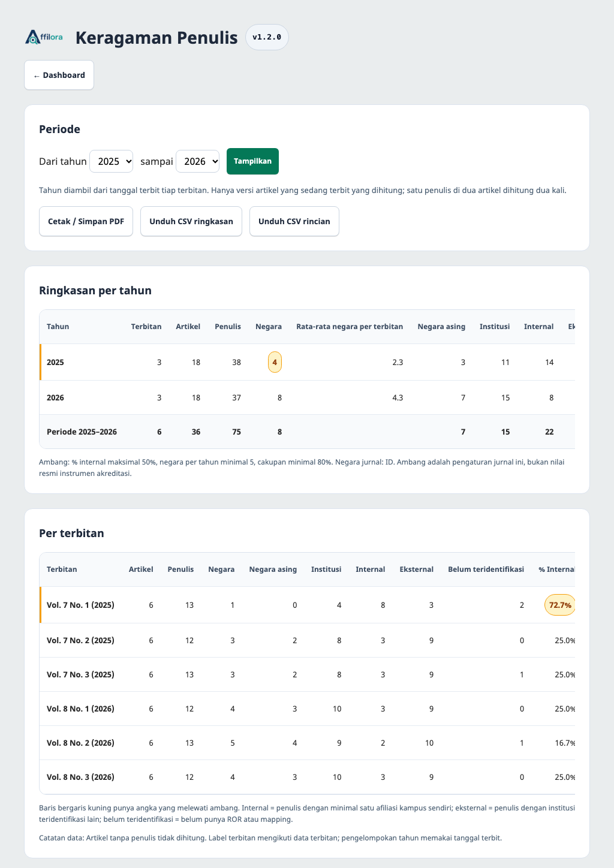The height and width of the screenshot is (868, 614).
Task: Click 'Vol. 7 No. 2 (2025)' row label
Action: click(x=80, y=640)
